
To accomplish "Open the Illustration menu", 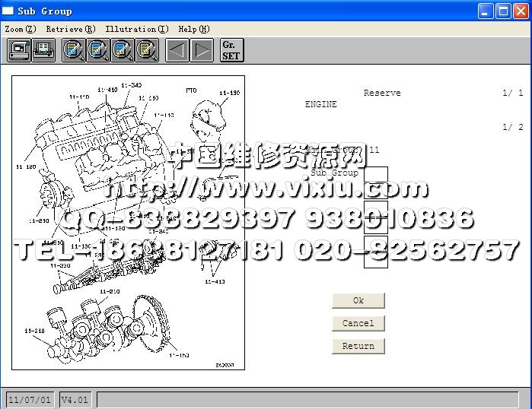I will pyautogui.click(x=137, y=29).
